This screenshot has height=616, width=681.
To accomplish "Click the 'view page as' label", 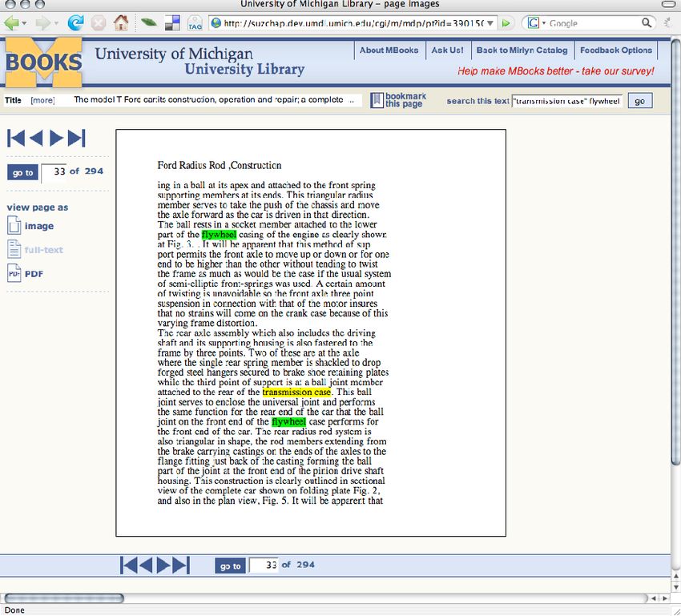I will tap(38, 207).
